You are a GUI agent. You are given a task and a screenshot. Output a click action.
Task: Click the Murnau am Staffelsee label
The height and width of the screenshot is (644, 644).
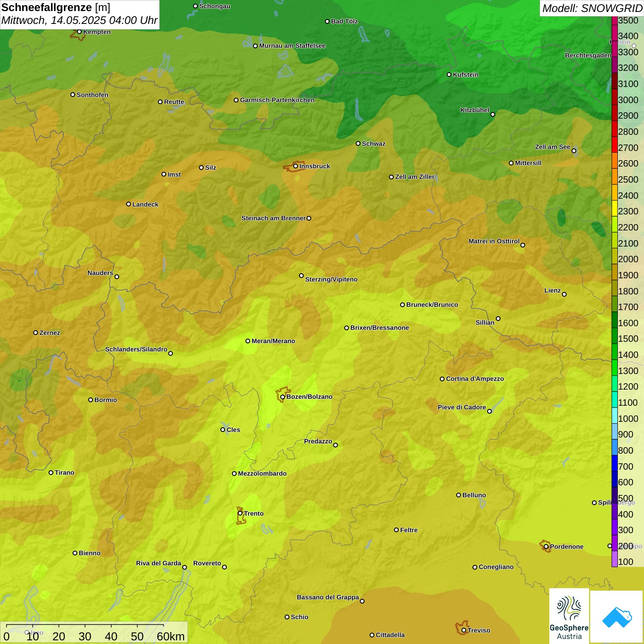coord(292,46)
